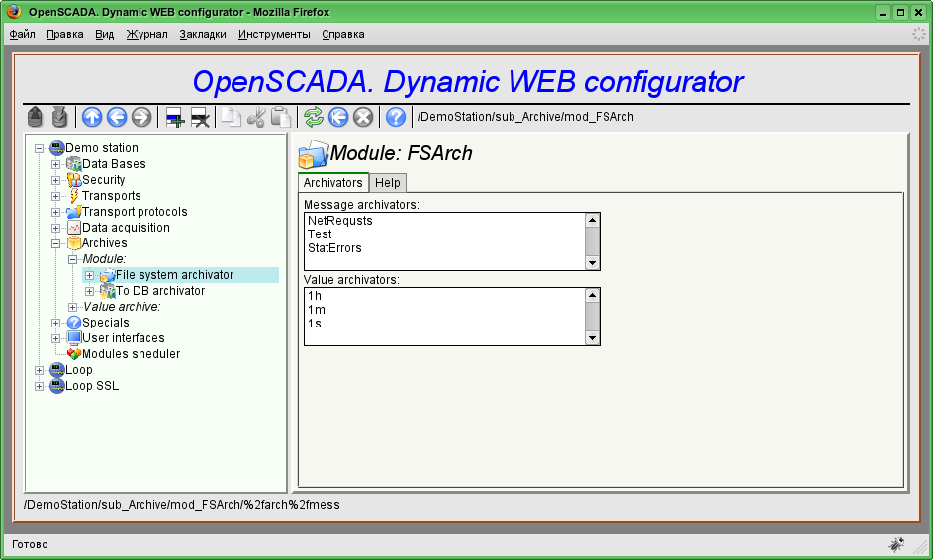The image size is (933, 560).
Task: Click the Cut scissors toolbar icon
Action: point(256,117)
